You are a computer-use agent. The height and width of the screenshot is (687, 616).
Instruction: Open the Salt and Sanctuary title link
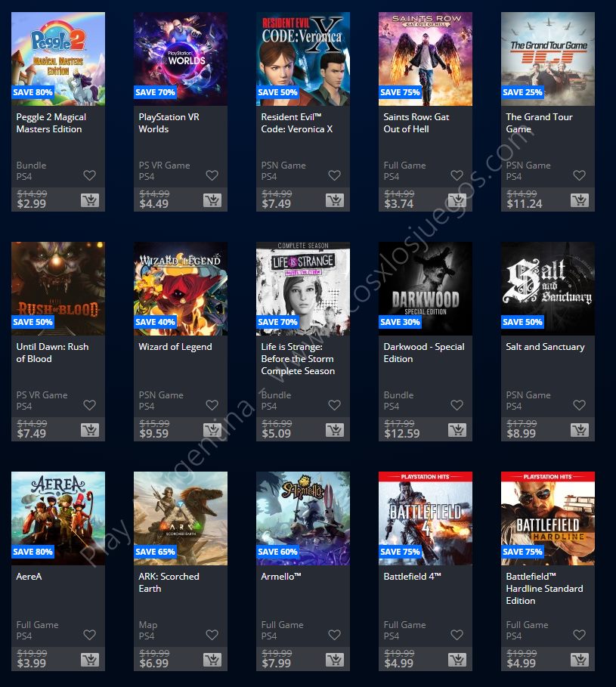click(x=545, y=347)
